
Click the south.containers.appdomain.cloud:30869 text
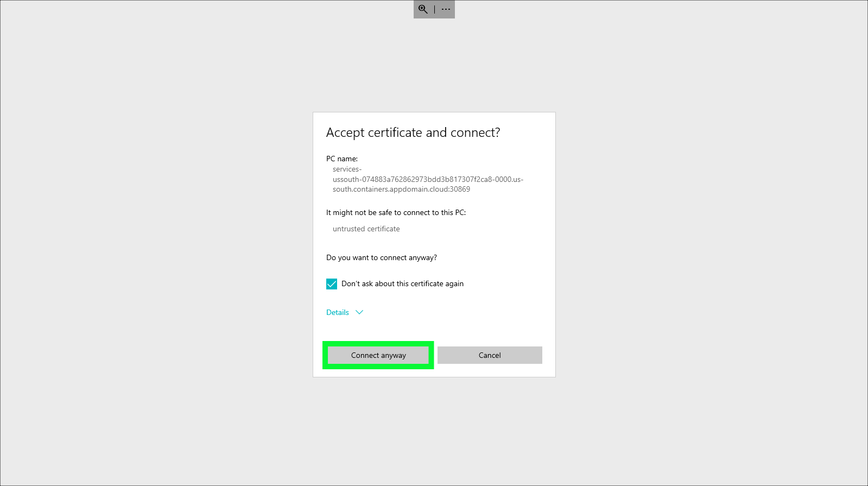[x=401, y=190]
